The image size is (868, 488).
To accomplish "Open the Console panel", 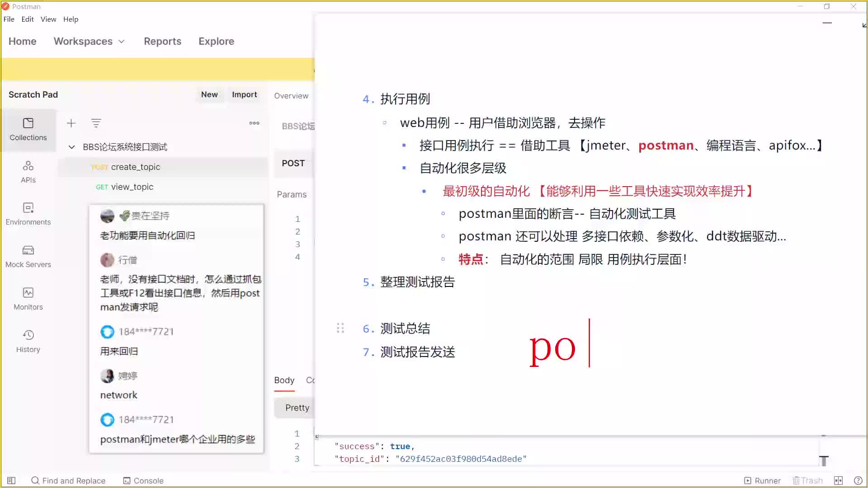I will coord(143,480).
